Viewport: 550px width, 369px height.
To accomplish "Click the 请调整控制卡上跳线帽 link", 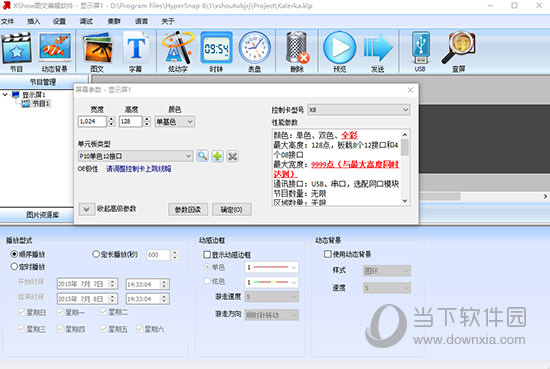I will coord(139,169).
